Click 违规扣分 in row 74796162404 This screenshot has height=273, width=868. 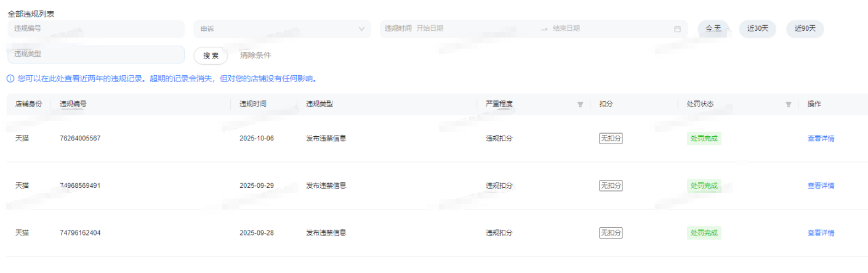(499, 233)
